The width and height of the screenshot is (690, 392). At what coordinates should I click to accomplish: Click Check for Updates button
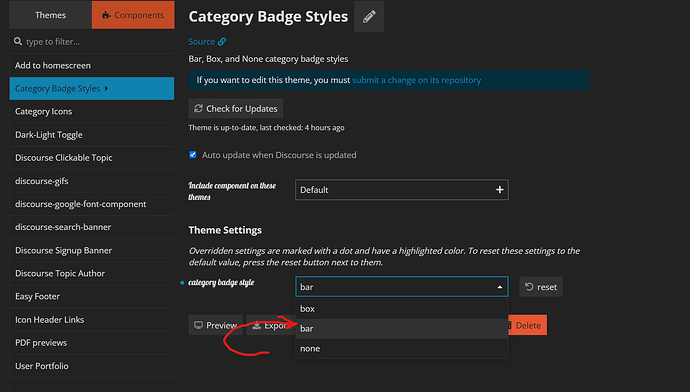coord(236,108)
